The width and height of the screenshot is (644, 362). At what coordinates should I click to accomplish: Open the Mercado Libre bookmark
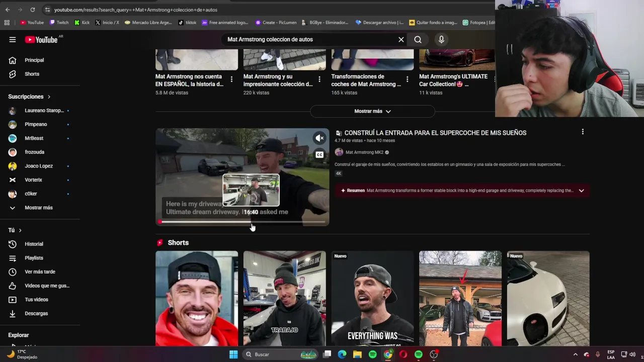pos(148,23)
